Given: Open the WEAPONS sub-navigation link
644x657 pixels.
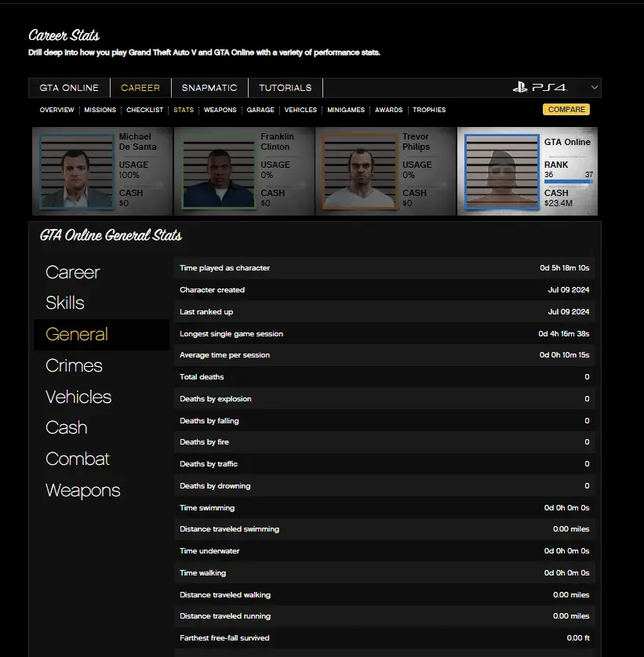Looking at the screenshot, I should (x=220, y=110).
